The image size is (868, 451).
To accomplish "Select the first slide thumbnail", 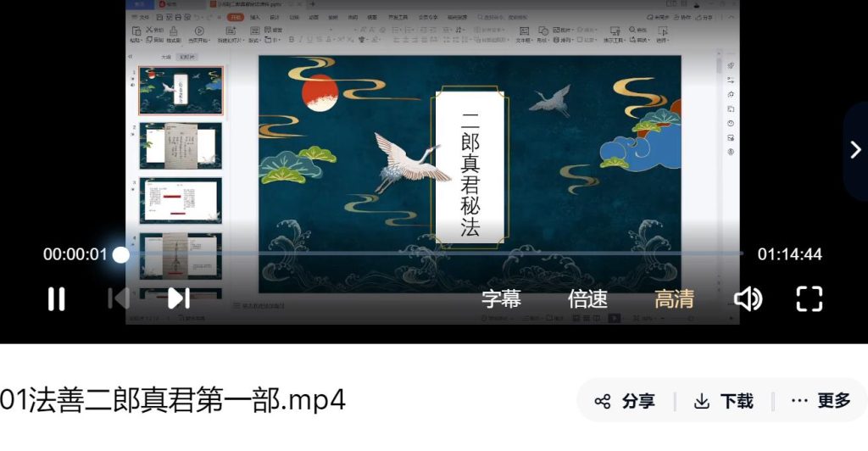I will coord(181,91).
